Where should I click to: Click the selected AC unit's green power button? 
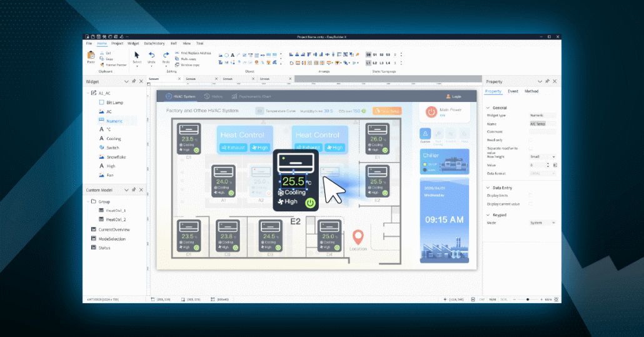pos(310,203)
